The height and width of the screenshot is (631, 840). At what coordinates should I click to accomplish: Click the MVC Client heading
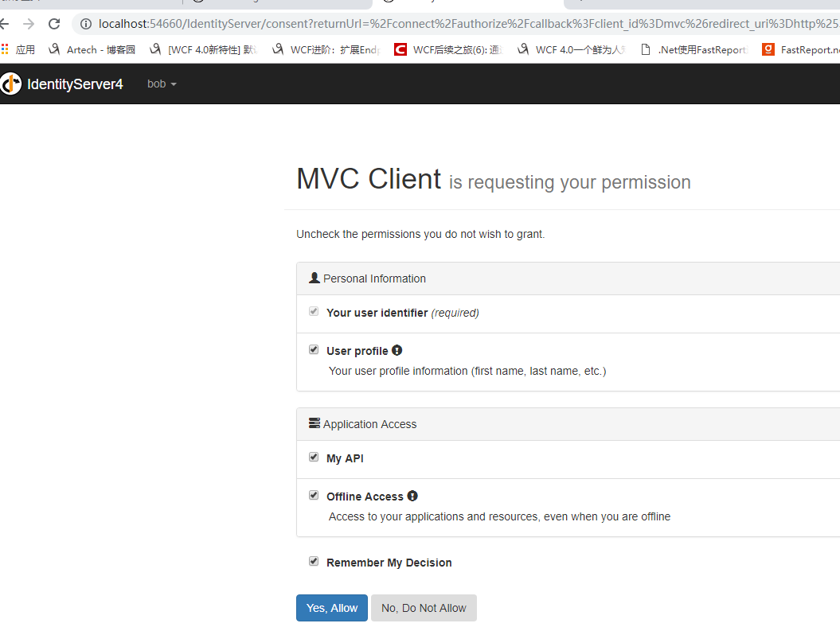point(369,179)
